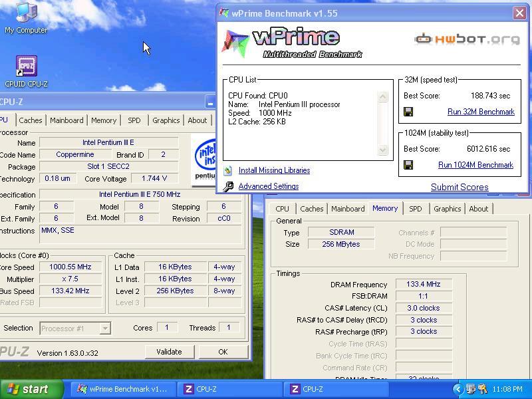Run 1024M Benchmark link

pyautogui.click(x=475, y=165)
